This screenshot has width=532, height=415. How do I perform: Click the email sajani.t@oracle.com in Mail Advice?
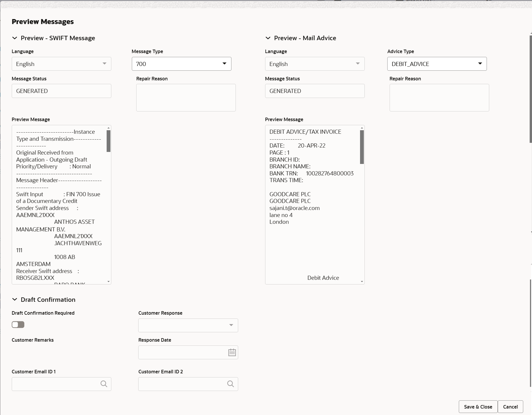click(x=294, y=208)
